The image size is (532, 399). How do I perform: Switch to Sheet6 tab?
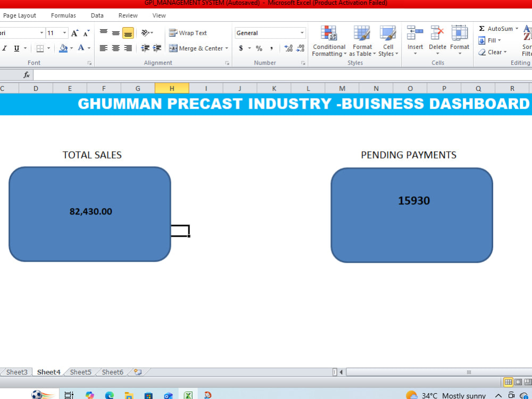113,372
